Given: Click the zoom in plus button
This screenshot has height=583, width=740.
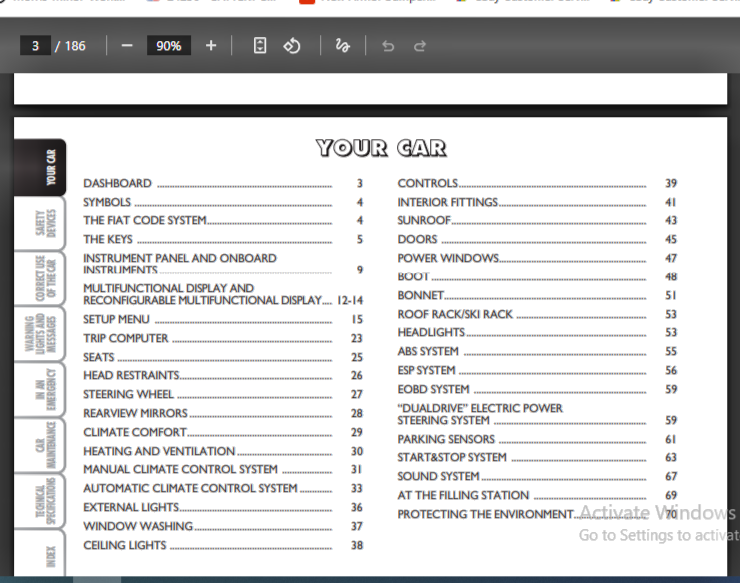Looking at the screenshot, I should [210, 46].
